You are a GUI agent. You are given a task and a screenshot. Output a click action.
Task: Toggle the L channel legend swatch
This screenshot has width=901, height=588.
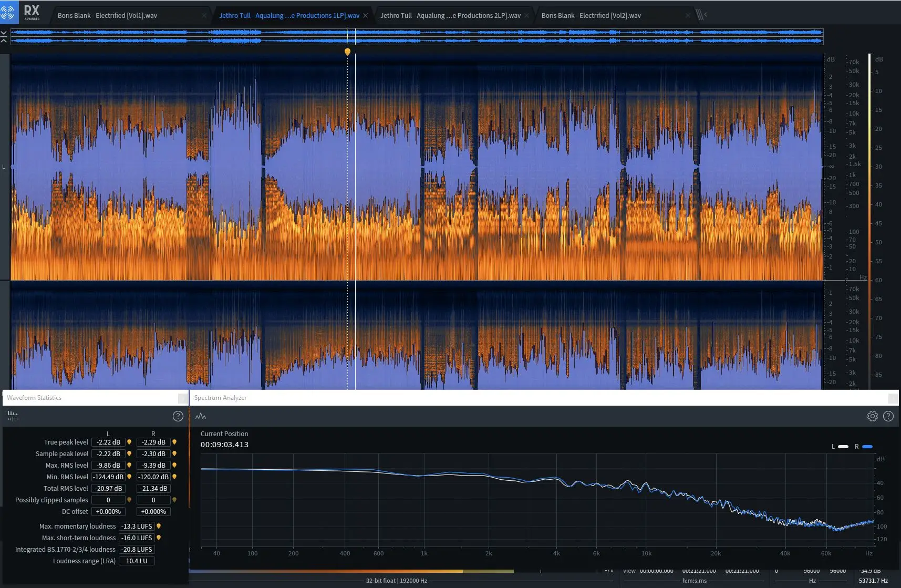[x=843, y=447]
